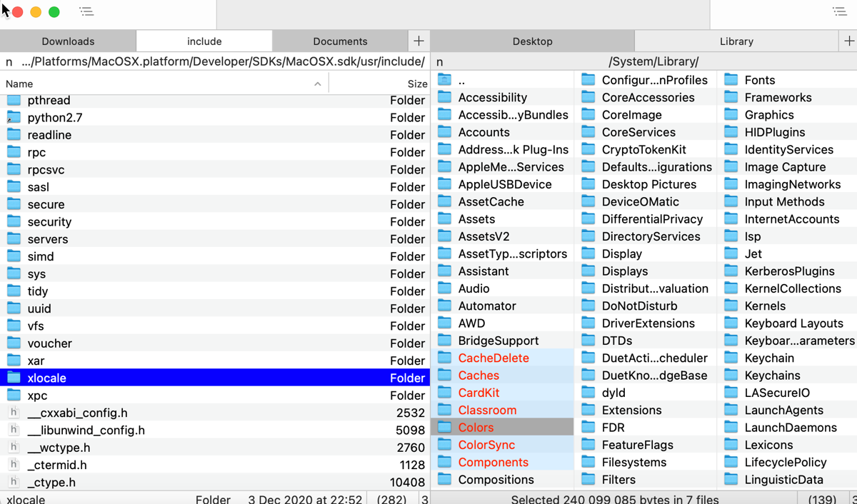Select the ColorSync red entry
The height and width of the screenshot is (504, 857).
coord(486,445)
